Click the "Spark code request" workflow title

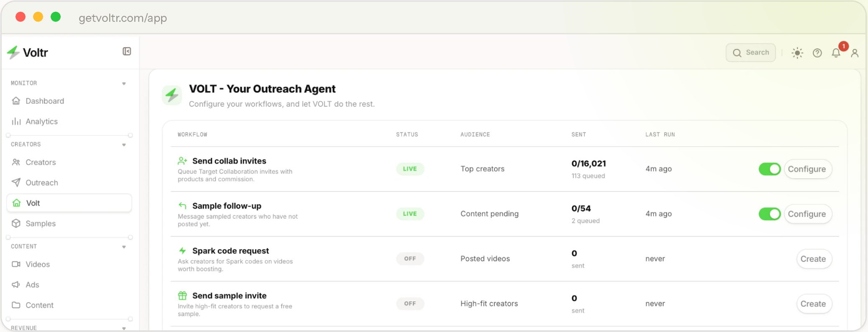click(231, 251)
